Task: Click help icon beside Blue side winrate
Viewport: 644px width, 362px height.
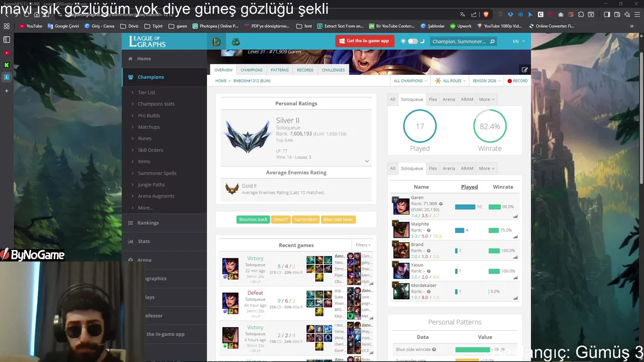Action: click(x=434, y=349)
